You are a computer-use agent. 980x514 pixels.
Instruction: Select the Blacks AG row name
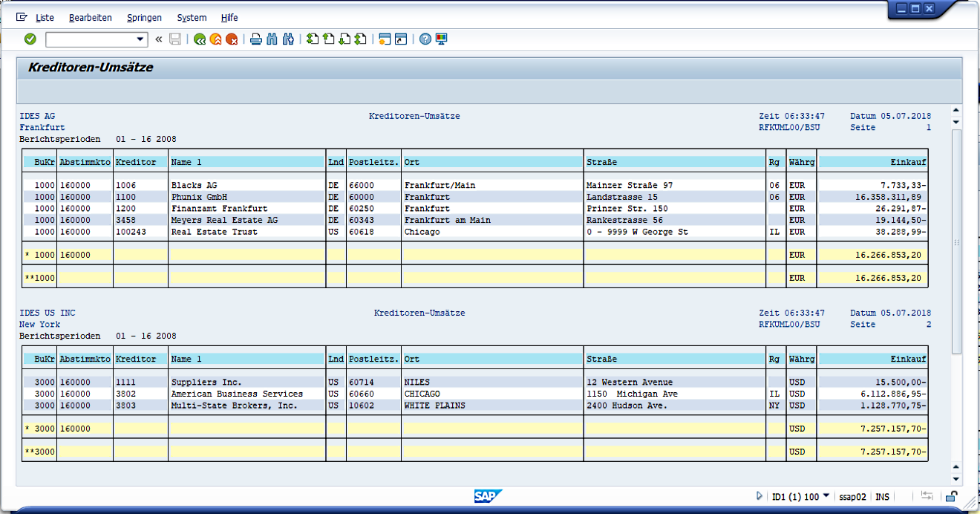point(195,185)
